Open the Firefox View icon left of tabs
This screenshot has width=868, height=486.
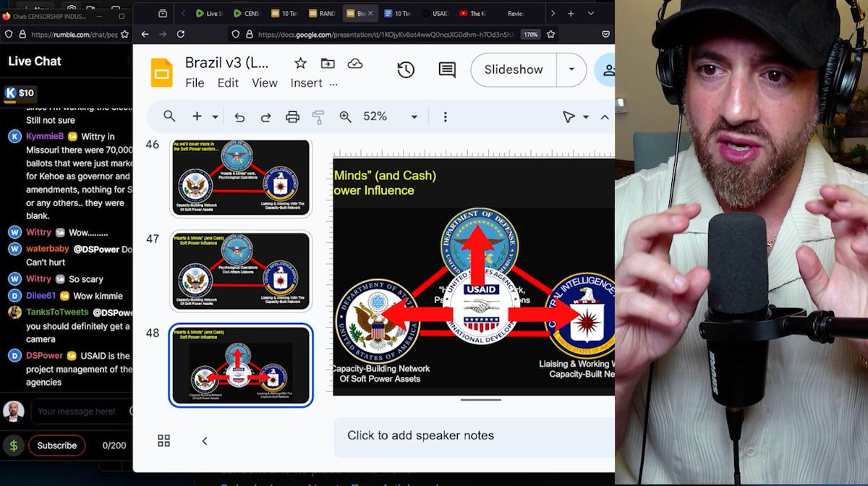(162, 13)
